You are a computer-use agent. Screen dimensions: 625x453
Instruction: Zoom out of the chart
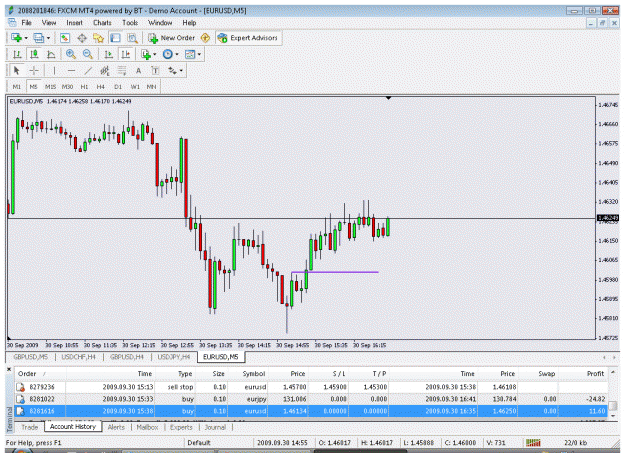point(88,54)
